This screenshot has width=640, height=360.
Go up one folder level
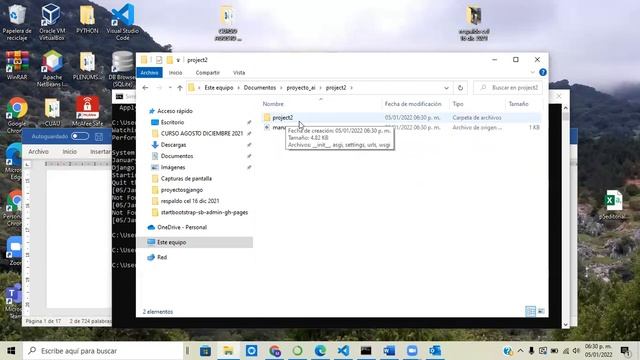click(x=180, y=88)
